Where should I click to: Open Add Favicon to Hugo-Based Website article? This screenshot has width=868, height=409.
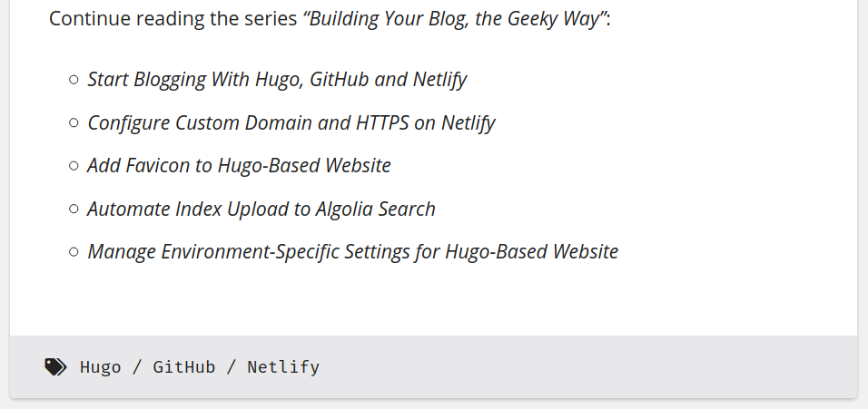pos(239,166)
